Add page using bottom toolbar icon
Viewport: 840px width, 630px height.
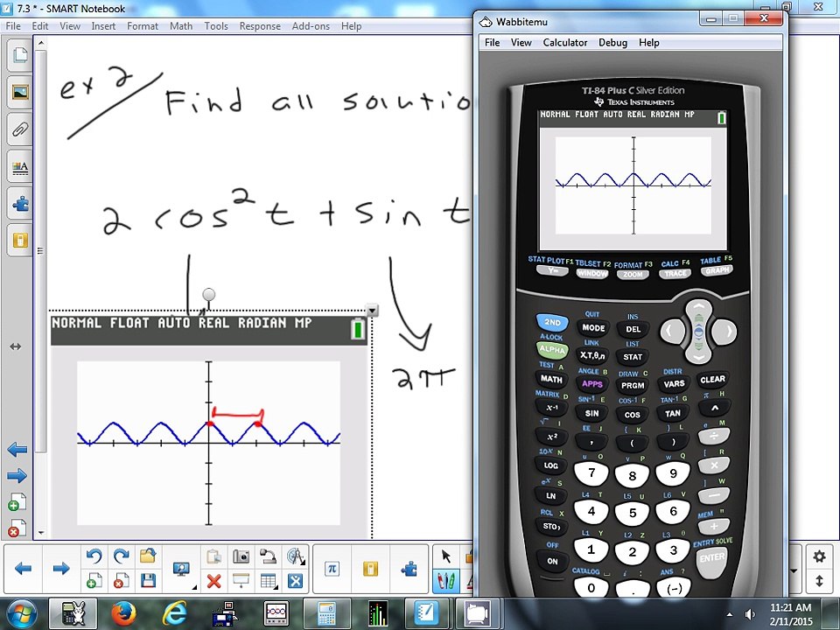(94, 581)
